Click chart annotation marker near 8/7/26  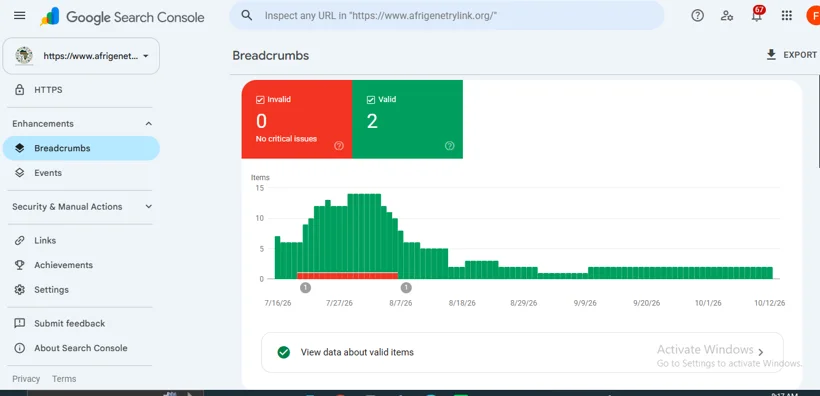pos(406,287)
